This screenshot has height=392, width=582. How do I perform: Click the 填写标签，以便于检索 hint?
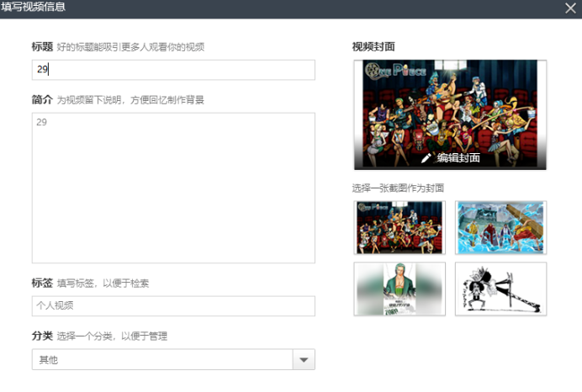[103, 283]
